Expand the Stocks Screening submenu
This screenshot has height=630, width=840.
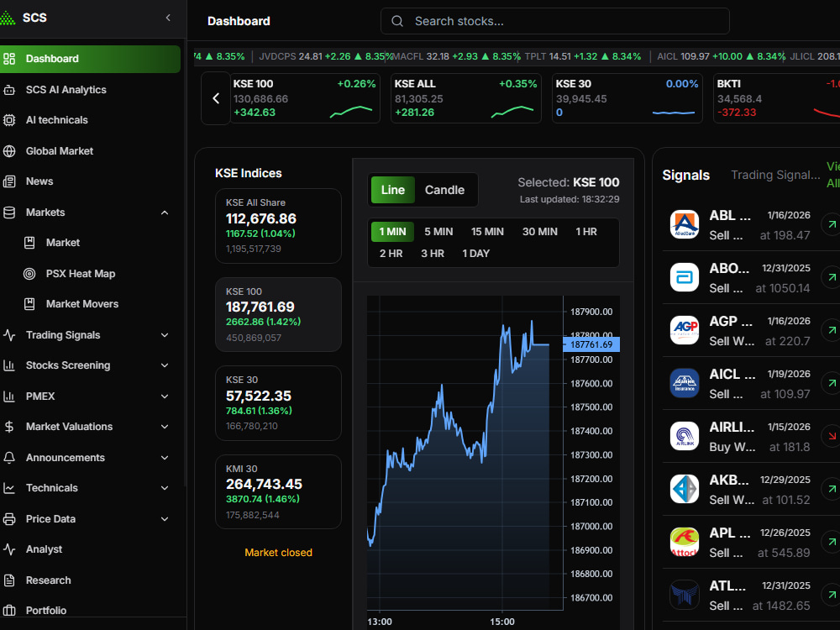pos(165,365)
